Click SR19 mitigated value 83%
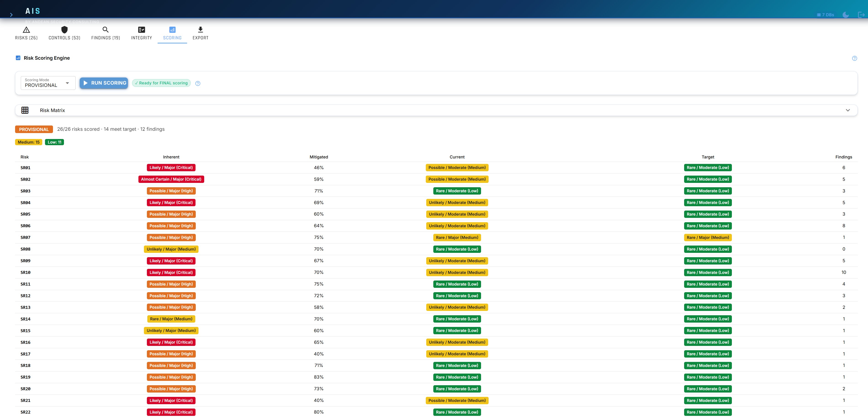The width and height of the screenshot is (868, 417). click(x=319, y=377)
